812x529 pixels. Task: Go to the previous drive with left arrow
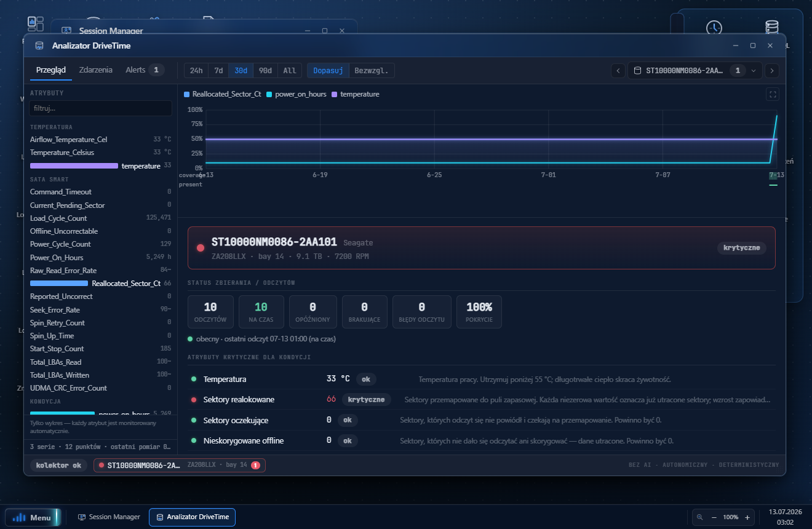click(x=618, y=71)
